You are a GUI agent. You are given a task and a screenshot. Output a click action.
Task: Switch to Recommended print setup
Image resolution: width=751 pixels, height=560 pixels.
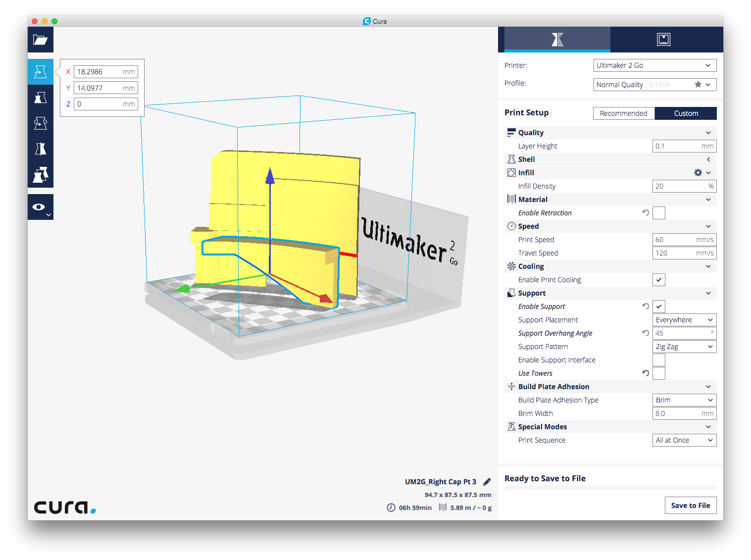click(x=624, y=113)
